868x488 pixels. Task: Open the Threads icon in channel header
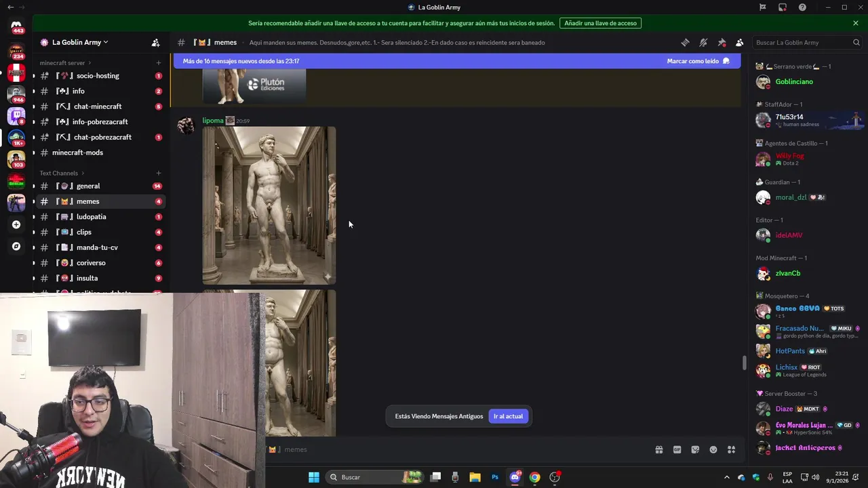(685, 42)
